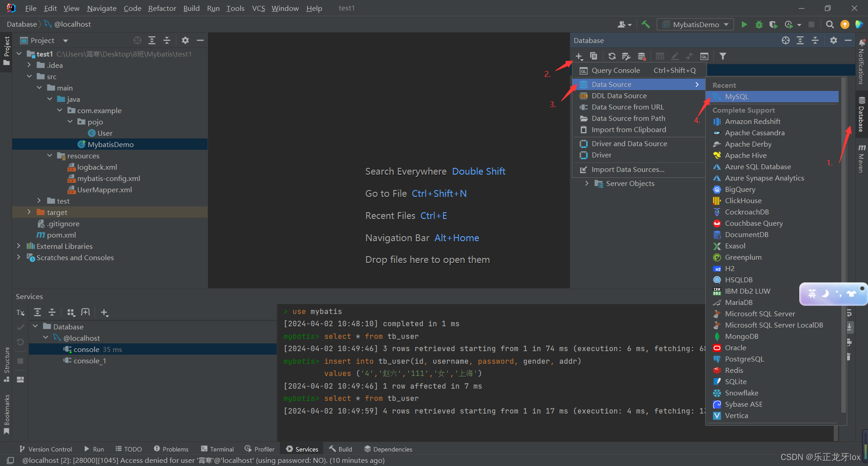
Task: Click the orange IDE update arrow icon
Action: [x=844, y=24]
